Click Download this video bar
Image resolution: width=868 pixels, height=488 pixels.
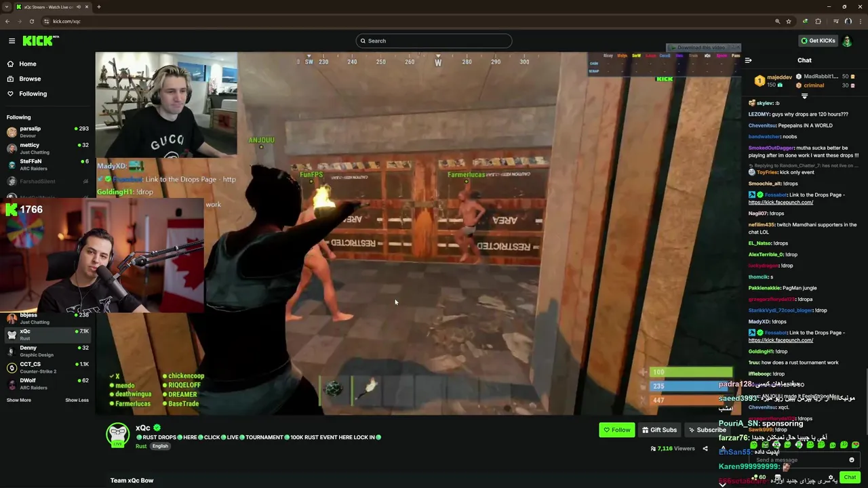pos(701,47)
